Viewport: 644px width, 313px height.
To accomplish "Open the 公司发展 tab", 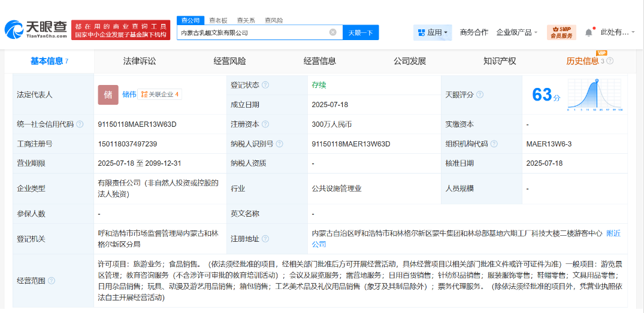I will [410, 61].
